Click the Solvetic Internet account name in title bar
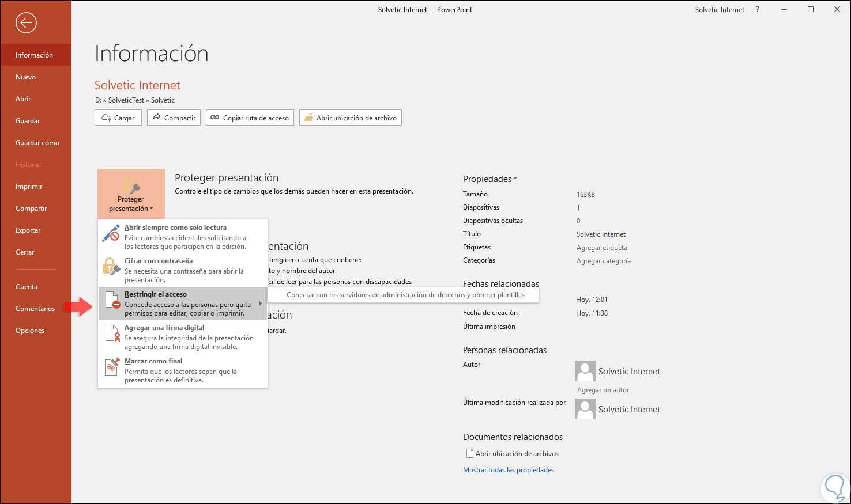Screen dimensions: 851x504 (720, 10)
